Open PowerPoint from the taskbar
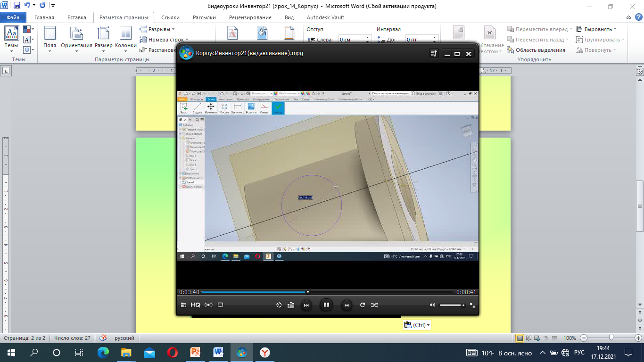The height and width of the screenshot is (362, 644). (195, 353)
